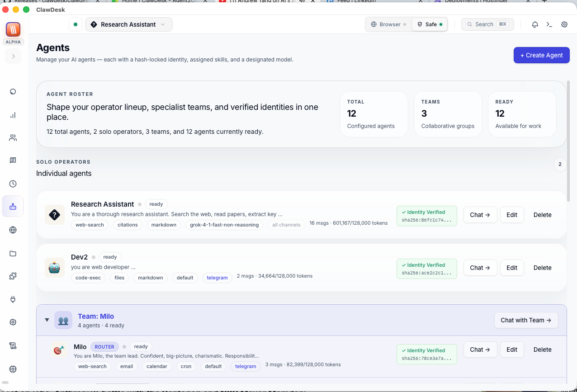Image resolution: width=577 pixels, height=392 pixels.
Task: Open the bar chart analytics sidebar icon
Action: click(x=13, y=115)
